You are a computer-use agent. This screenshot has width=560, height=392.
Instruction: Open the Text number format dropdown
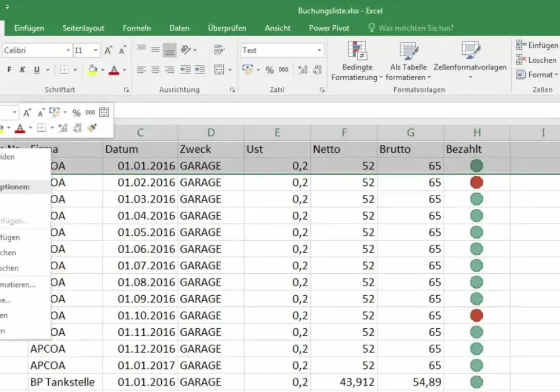(319, 50)
